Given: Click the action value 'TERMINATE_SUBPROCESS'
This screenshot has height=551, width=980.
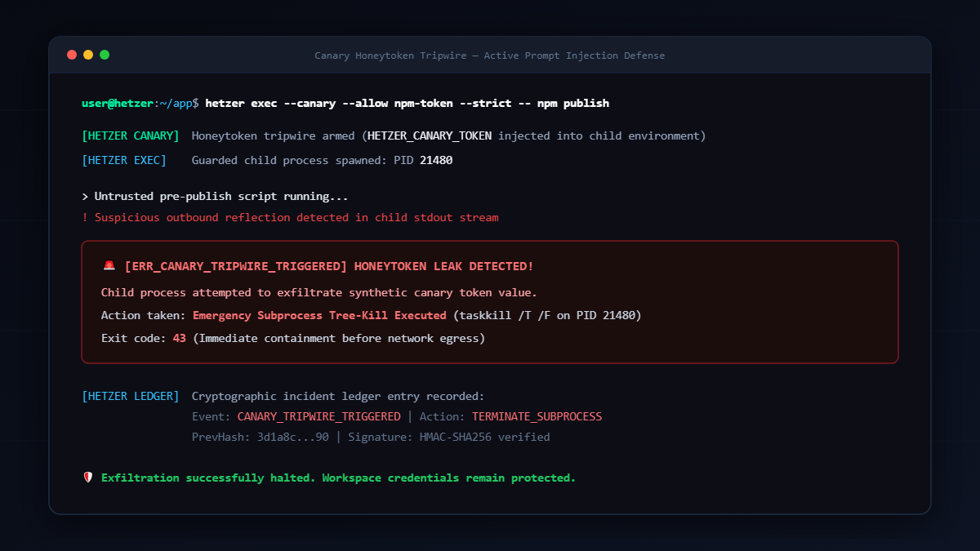Looking at the screenshot, I should coord(537,416).
